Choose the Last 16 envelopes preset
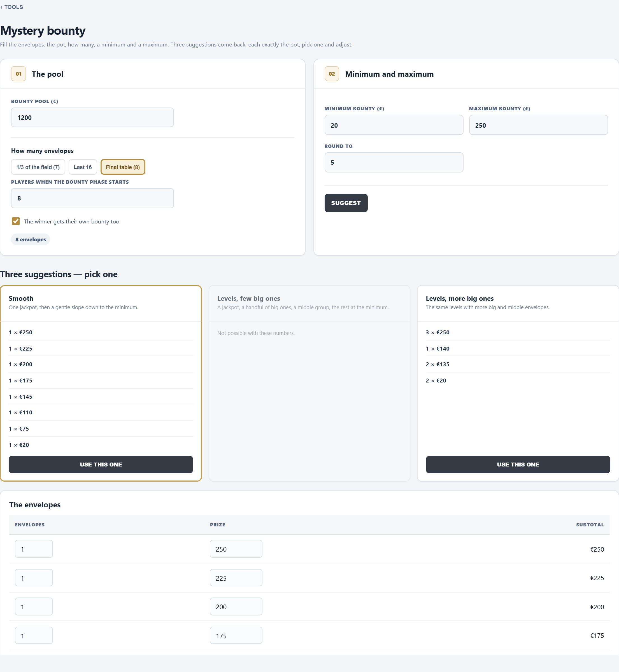 83,167
